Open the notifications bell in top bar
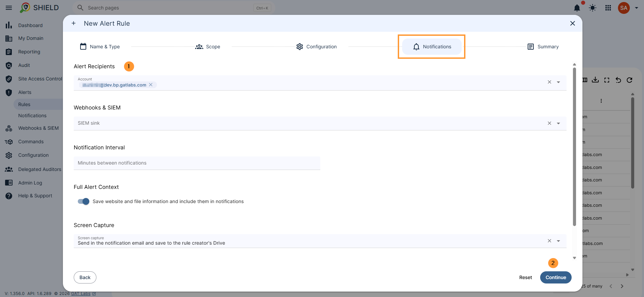 [577, 8]
